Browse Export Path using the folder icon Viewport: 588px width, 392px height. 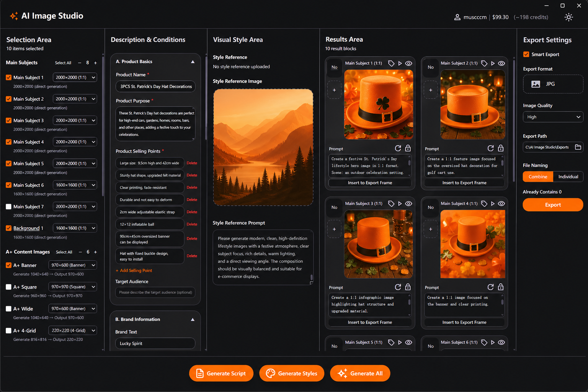[x=578, y=147]
